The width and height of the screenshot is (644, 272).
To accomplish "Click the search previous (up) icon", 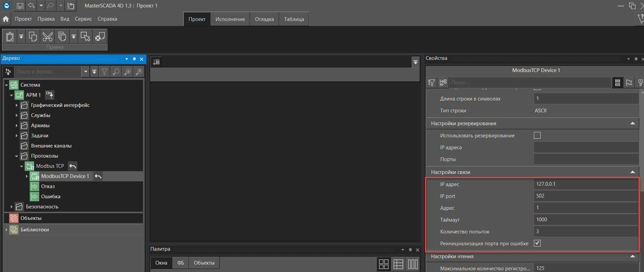I will click(x=127, y=72).
